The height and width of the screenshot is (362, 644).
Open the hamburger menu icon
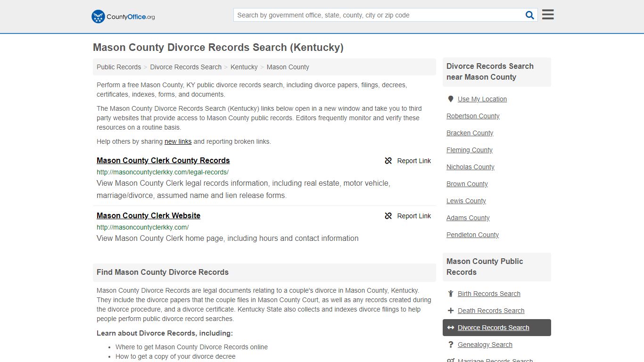(548, 15)
